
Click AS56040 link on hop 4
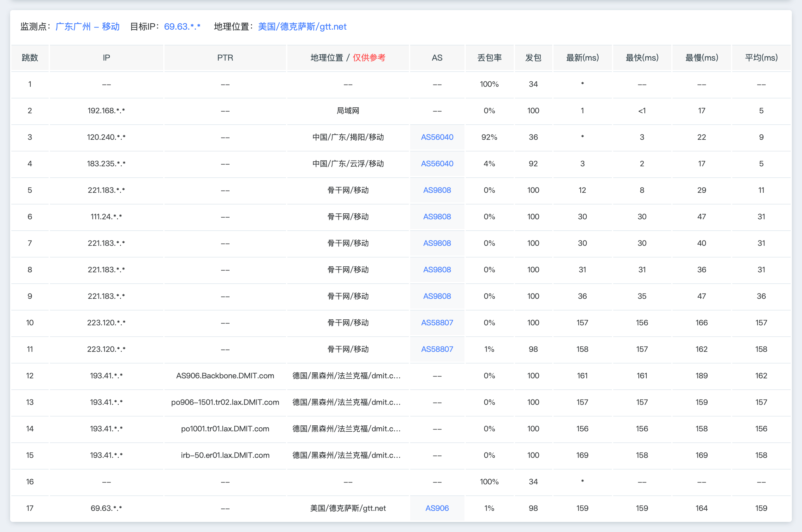click(437, 163)
